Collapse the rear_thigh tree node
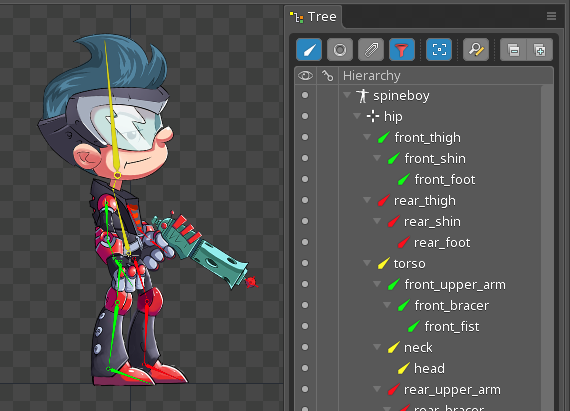570x411 pixels. (367, 200)
